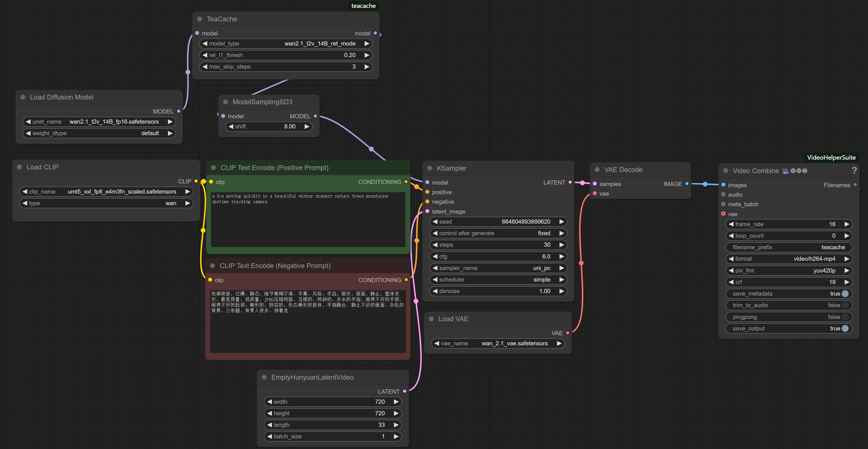This screenshot has height=449, width=868.
Task: Open the Video Combine help question mark
Action: pos(855,171)
